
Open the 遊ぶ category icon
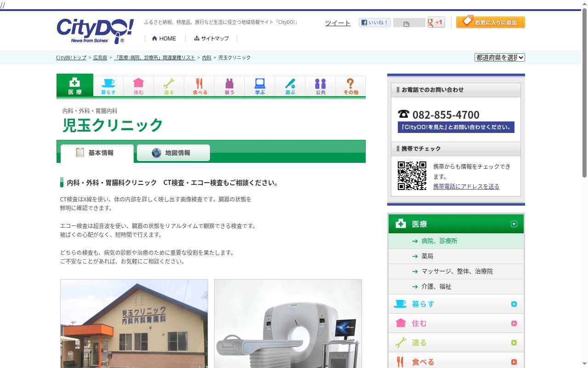coord(290,86)
